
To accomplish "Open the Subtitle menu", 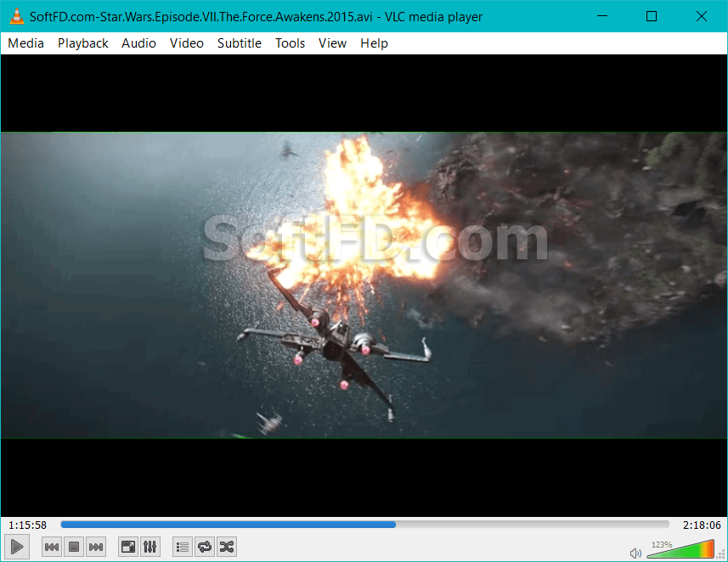I will click(240, 43).
